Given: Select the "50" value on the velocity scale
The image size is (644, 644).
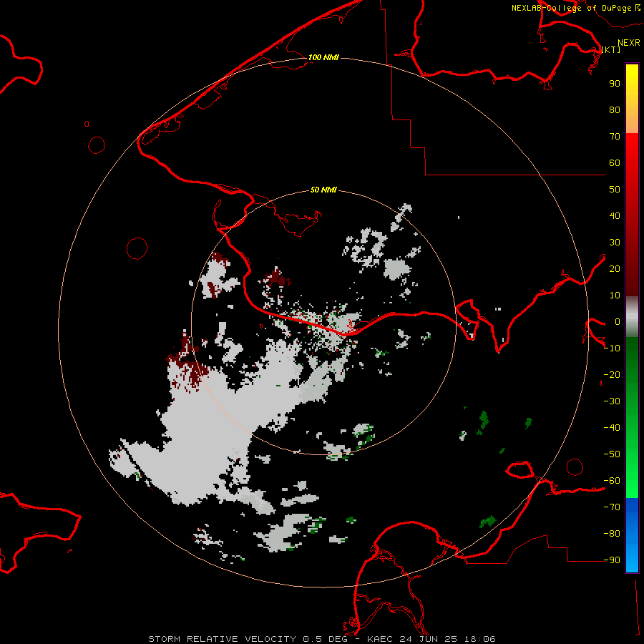Looking at the screenshot, I should [x=615, y=190].
